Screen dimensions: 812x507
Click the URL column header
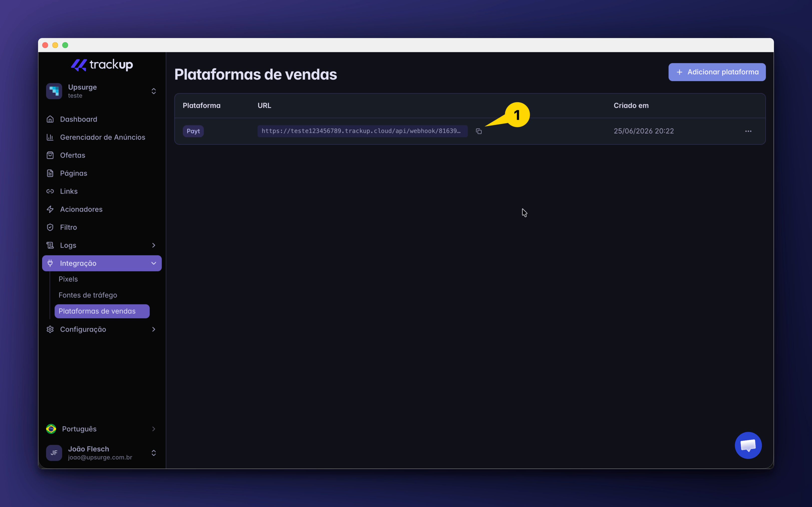coord(264,105)
